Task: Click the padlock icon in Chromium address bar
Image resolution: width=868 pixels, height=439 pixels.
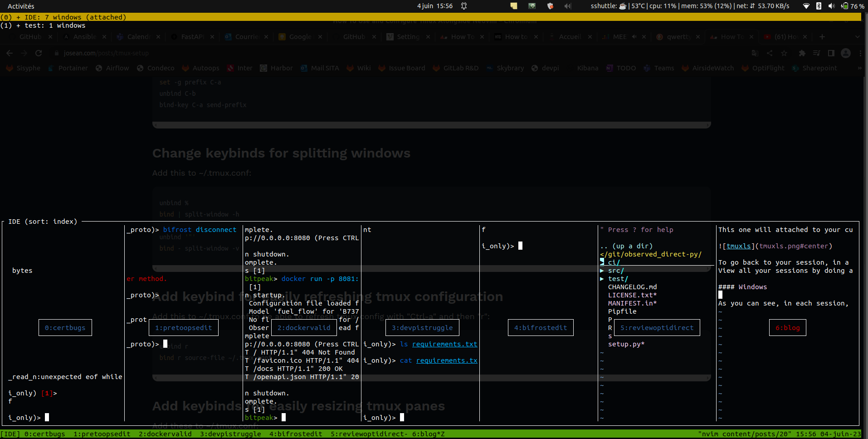Action: pos(57,53)
